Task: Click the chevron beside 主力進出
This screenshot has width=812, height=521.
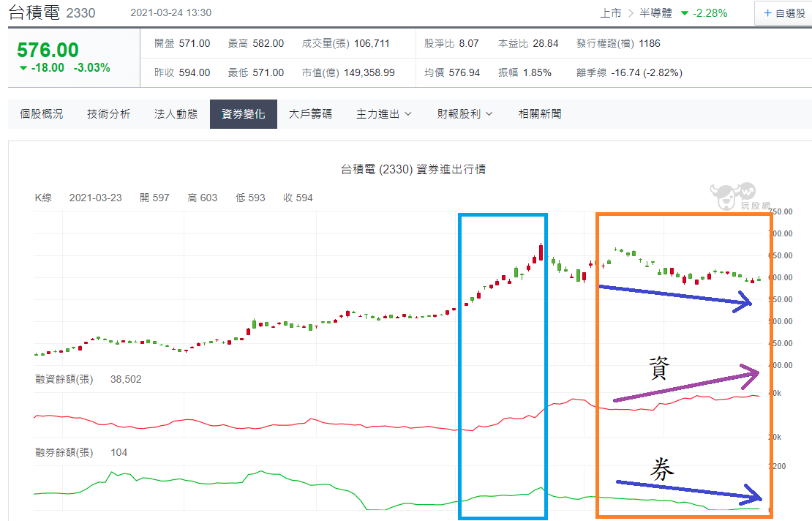Action: coord(408,114)
